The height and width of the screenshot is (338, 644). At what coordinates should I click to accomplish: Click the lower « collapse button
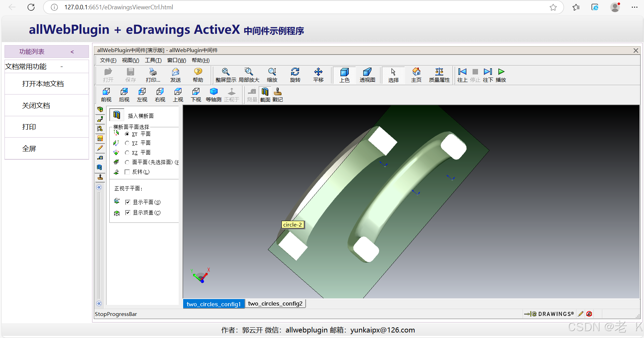click(99, 304)
